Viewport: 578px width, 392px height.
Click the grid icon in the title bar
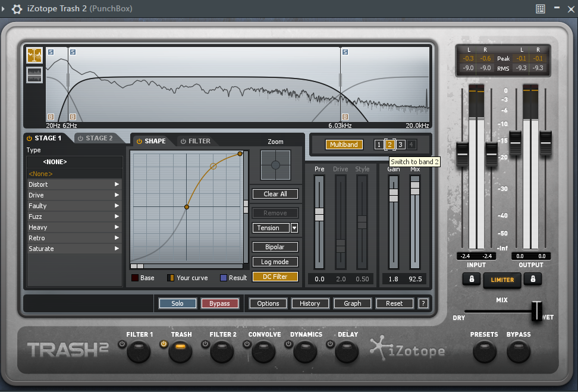tap(541, 9)
